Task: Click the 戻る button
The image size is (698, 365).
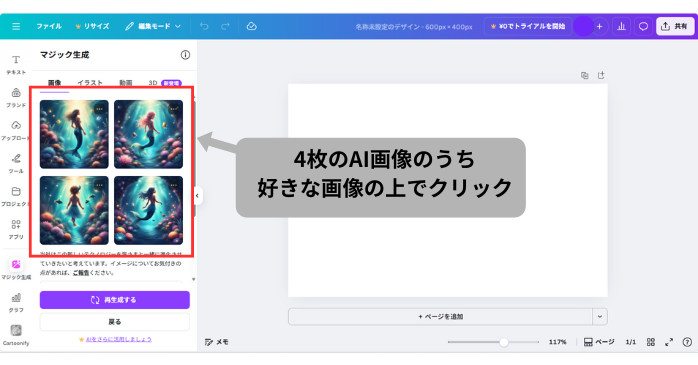Action: coord(114,321)
